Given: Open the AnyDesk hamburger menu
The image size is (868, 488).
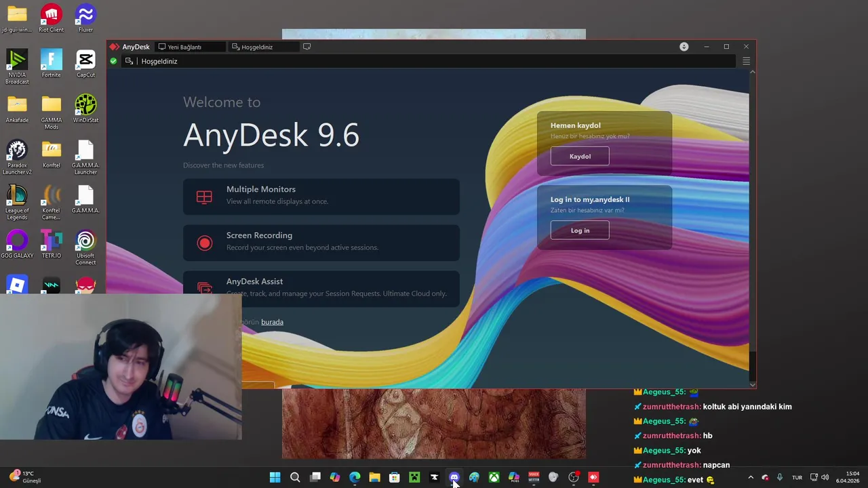Looking at the screenshot, I should [x=746, y=61].
